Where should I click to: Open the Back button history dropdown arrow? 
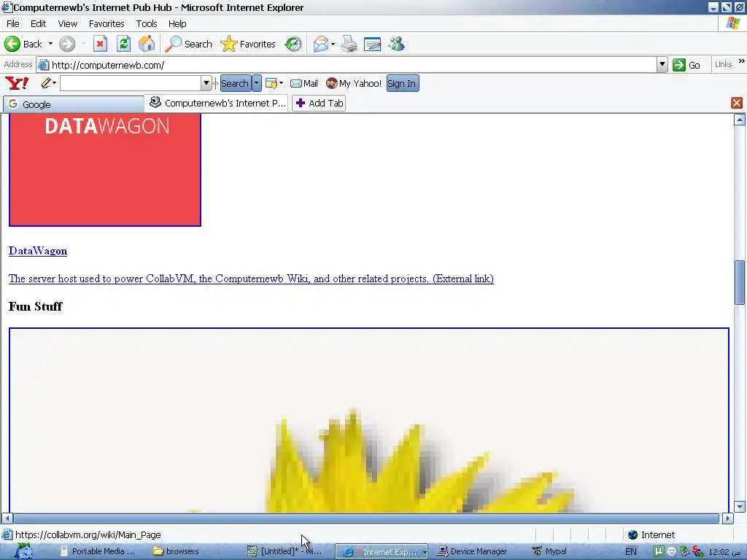[x=50, y=44]
